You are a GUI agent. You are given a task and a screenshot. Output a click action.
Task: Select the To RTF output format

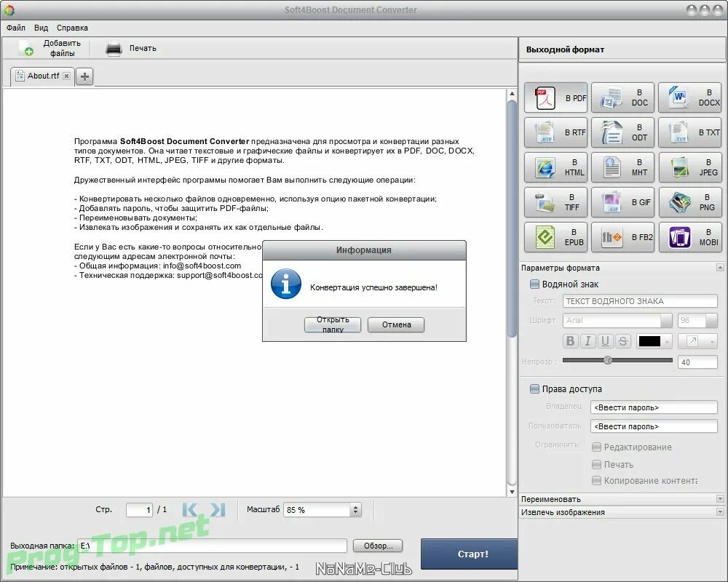tap(555, 132)
